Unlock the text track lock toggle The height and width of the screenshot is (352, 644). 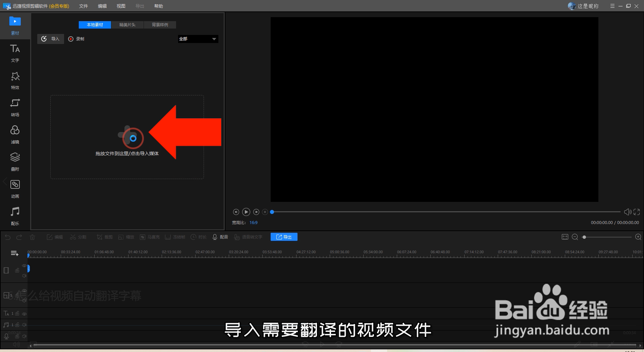[x=17, y=314]
